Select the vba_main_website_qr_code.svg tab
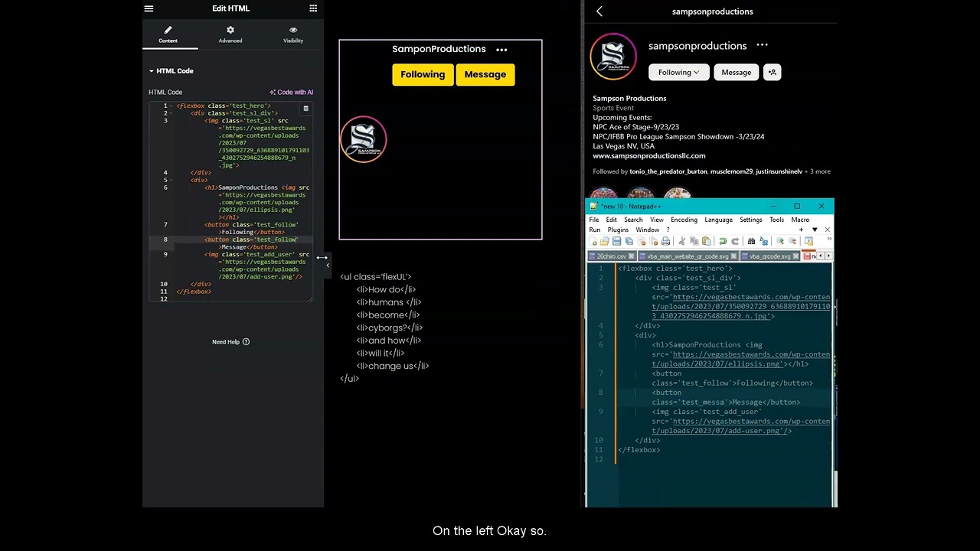Screen dimensions: 980x551 coord(689,256)
